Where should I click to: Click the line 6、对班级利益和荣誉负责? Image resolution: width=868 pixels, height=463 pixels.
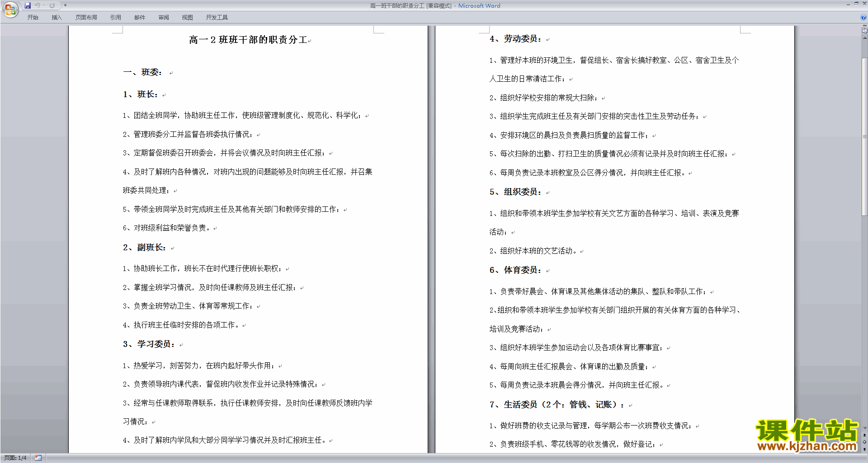(x=167, y=228)
